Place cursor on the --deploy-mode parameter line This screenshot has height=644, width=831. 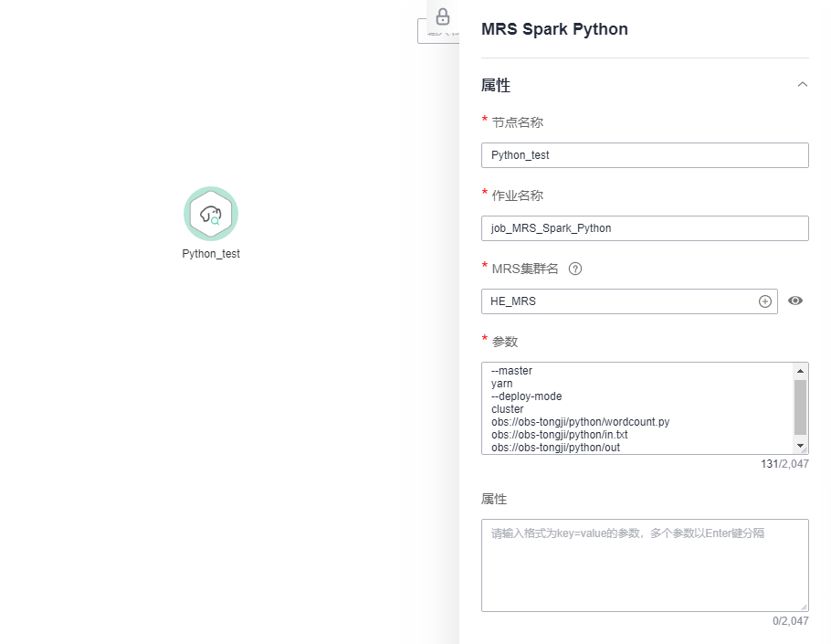click(x=527, y=396)
